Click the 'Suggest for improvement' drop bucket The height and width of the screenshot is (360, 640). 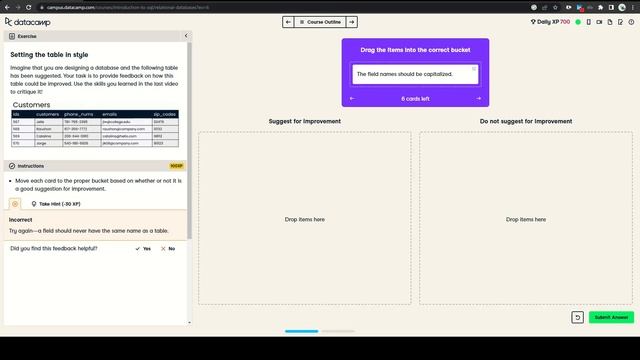pyautogui.click(x=304, y=218)
